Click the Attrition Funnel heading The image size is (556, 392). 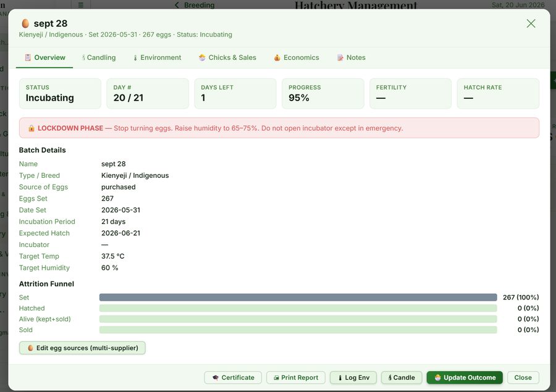46,284
